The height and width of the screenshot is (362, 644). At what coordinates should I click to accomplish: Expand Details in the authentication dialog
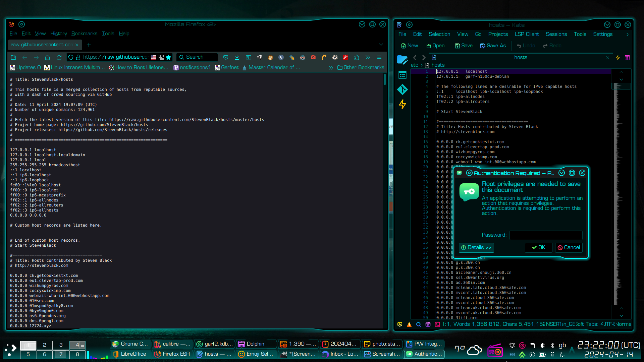(x=476, y=248)
